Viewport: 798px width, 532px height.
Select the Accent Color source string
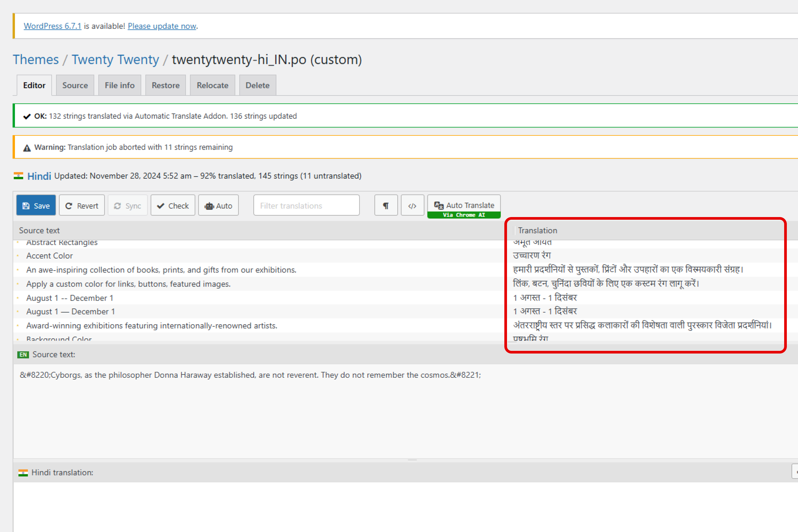[x=49, y=256]
